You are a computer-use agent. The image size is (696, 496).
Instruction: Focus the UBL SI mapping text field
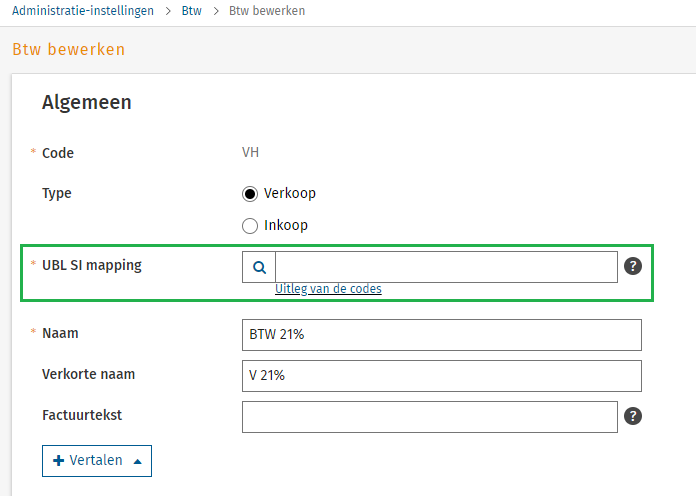[x=446, y=267]
